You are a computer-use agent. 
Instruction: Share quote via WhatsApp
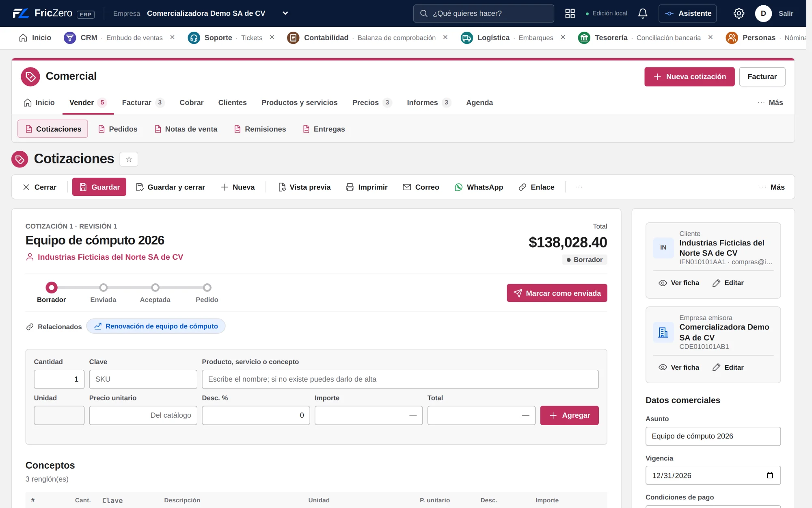(479, 187)
